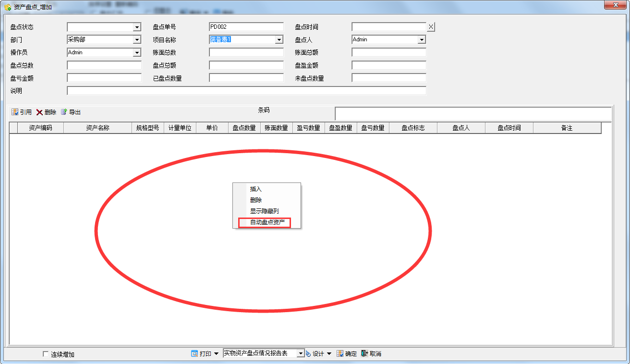Choose 自动盘点资产 from context menu
This screenshot has height=364, width=630.
pos(267,222)
